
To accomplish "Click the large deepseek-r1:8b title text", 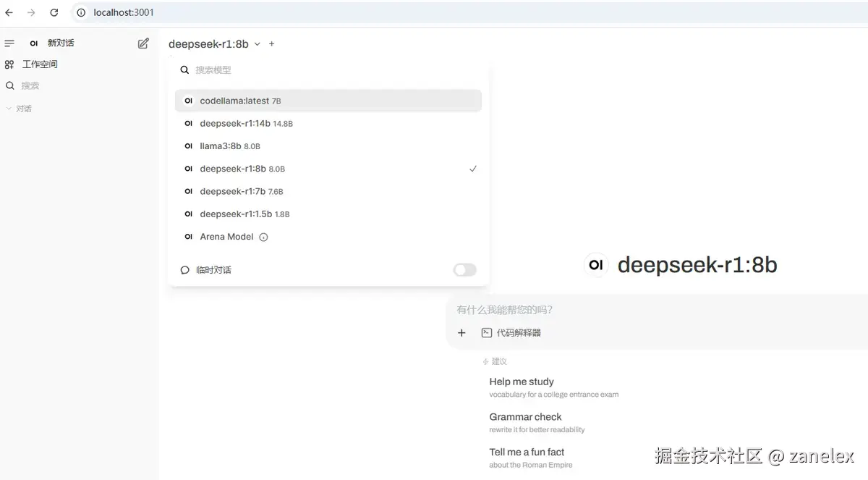I will (697, 265).
